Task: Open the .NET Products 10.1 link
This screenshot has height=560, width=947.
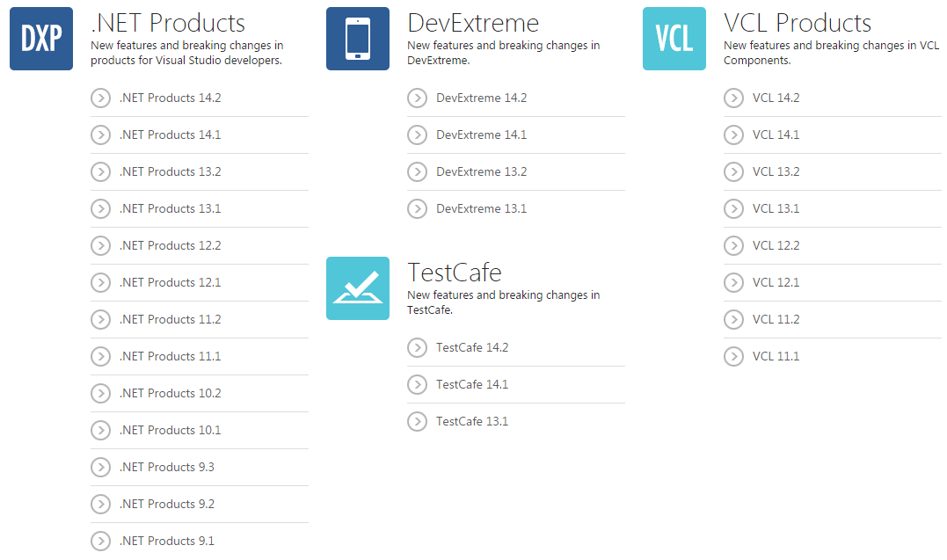Action: [171, 430]
